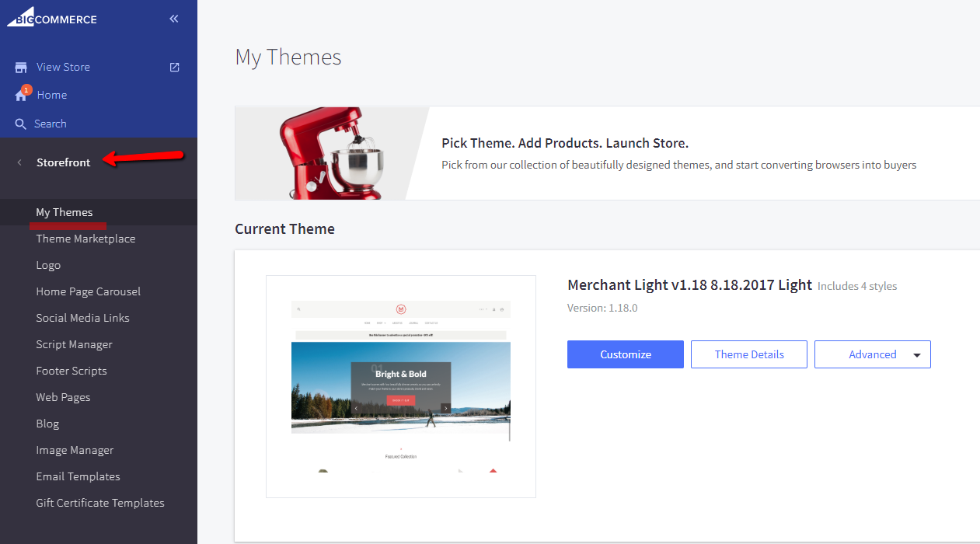Viewport: 980px width, 544px height.
Task: Select My Themes menu item
Action: [65, 212]
